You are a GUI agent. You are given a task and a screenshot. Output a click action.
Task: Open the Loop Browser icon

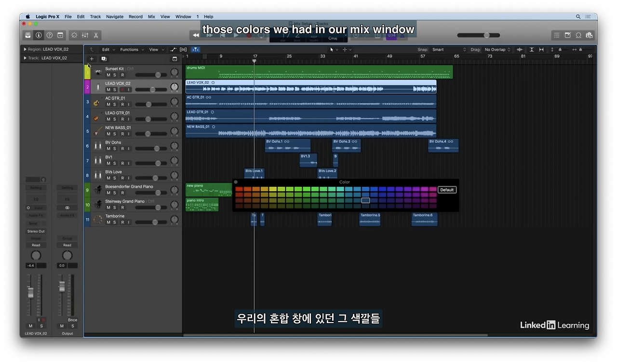[x=578, y=35]
